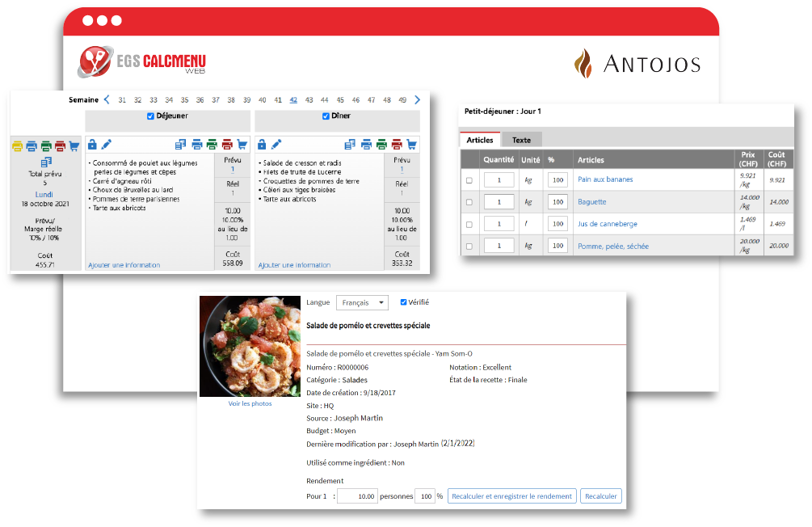Uncheck the Dîner checkbox
Screen dimensions: 812x527
pos(326,116)
